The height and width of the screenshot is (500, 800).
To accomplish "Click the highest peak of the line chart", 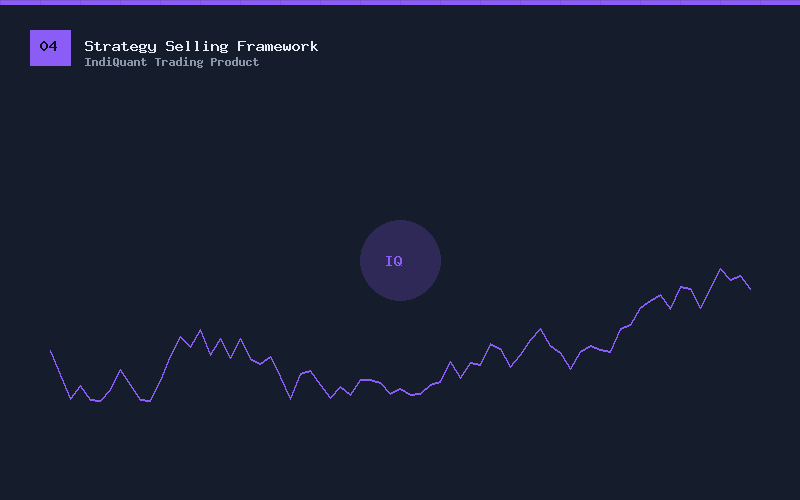I will point(720,268).
